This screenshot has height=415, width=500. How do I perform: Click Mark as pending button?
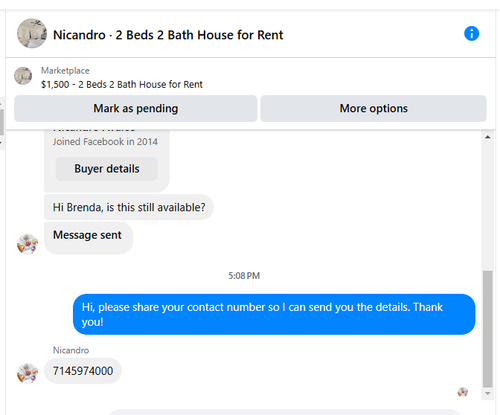pyautogui.click(x=136, y=108)
